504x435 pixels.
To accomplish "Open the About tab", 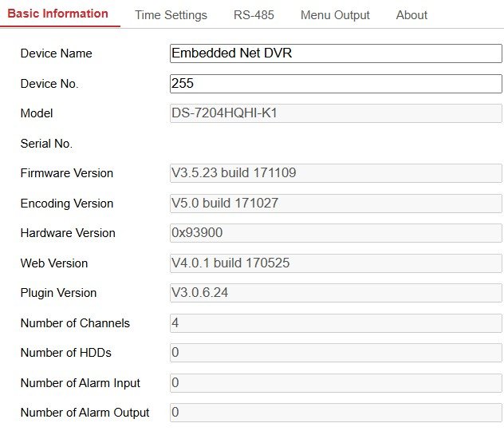I will [x=411, y=15].
